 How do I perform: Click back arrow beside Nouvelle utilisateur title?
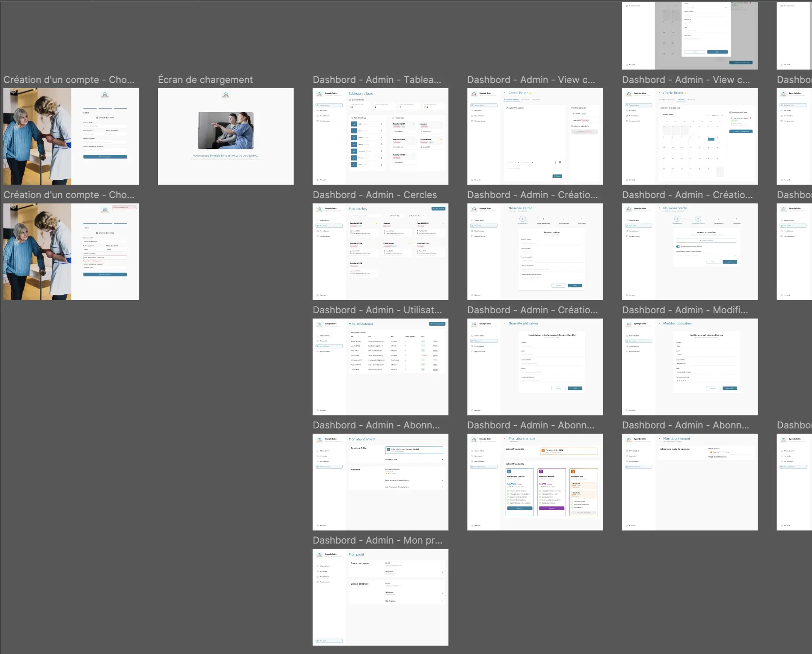pos(505,324)
